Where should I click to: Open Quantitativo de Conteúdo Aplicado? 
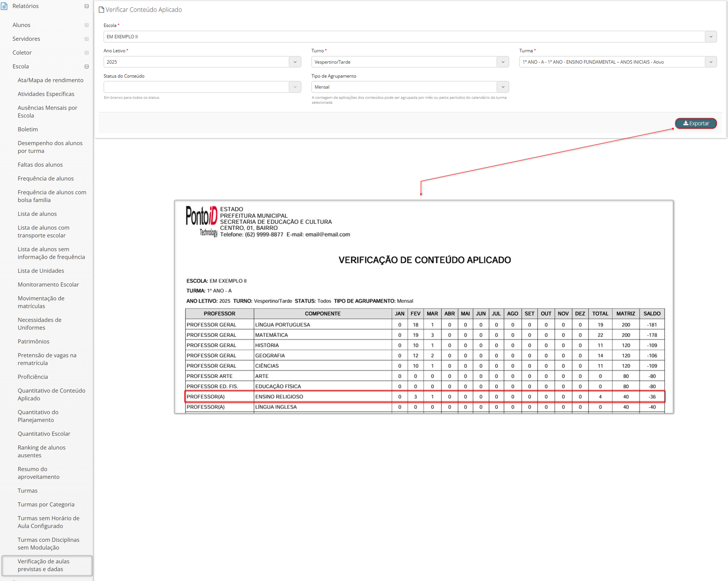(51, 394)
